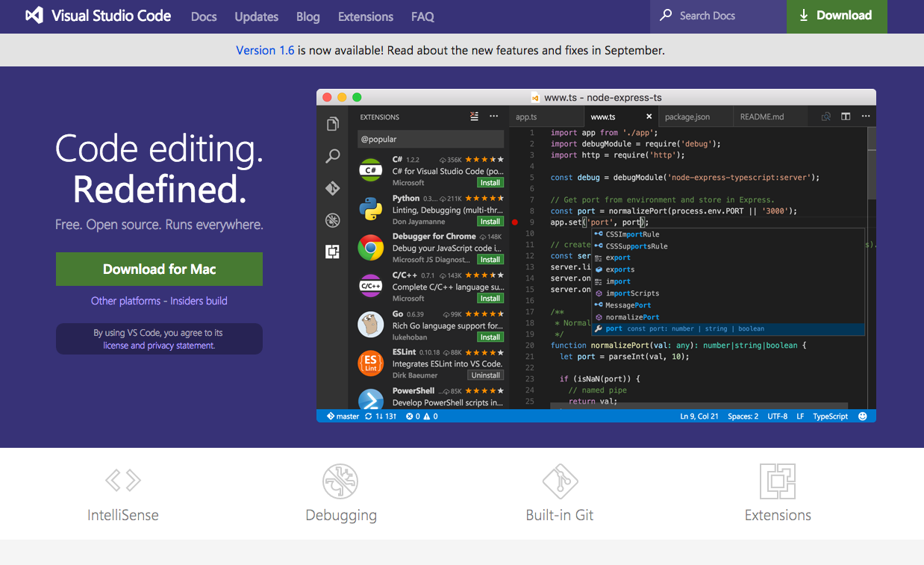
Task: Click the Extensions feature icon
Action: tap(778, 481)
